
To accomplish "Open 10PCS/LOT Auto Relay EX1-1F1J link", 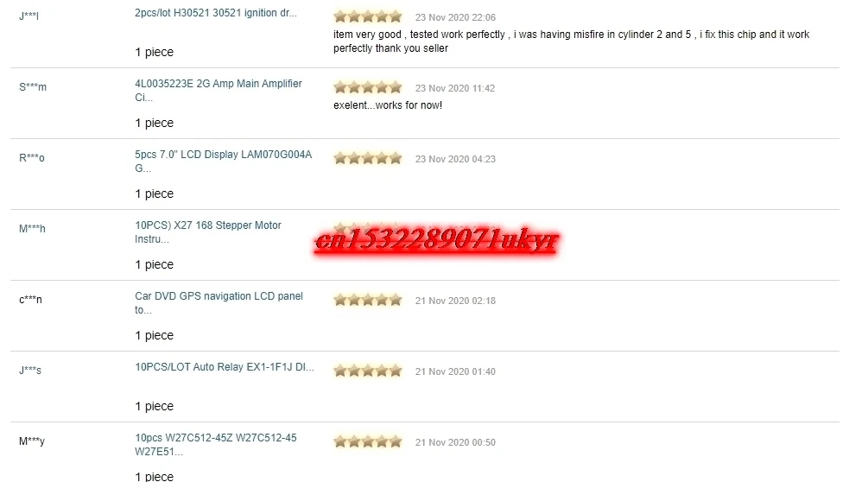I will tap(225, 367).
